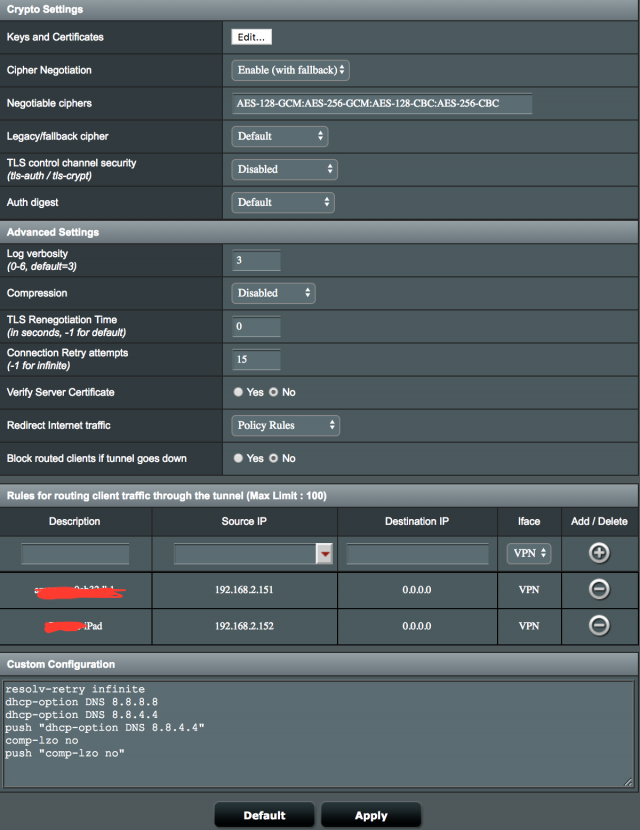Viewport: 640px width, 830px height.
Task: Change the Auth digest selection
Action: point(283,202)
